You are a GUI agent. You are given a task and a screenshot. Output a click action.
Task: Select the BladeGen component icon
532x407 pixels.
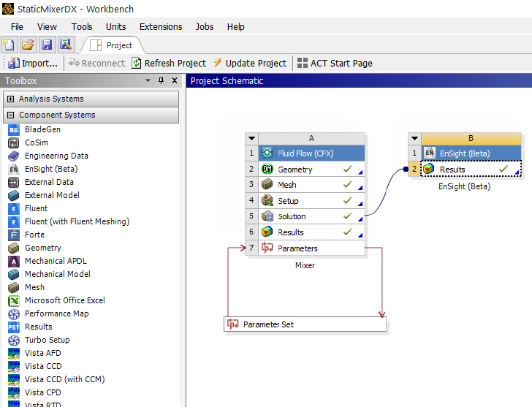(x=14, y=129)
